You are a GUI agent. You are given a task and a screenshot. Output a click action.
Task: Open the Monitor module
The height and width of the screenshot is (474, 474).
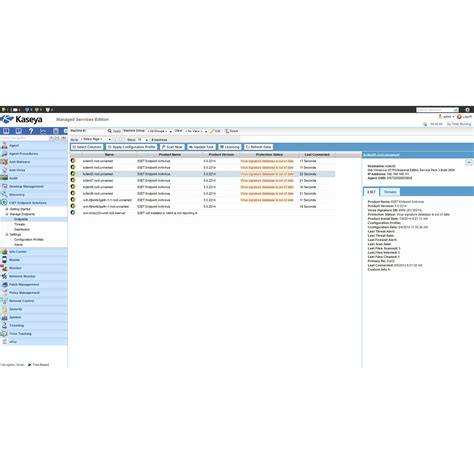[x=34, y=268]
